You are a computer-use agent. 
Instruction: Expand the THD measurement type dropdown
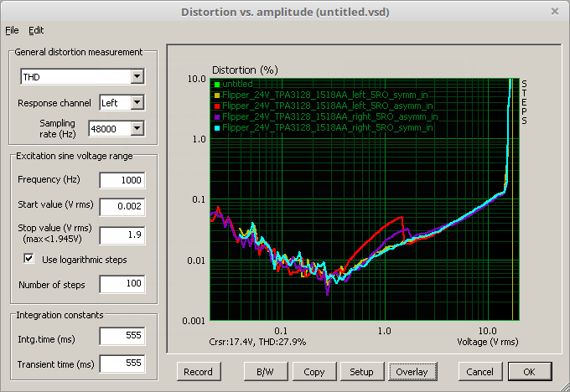click(x=137, y=78)
